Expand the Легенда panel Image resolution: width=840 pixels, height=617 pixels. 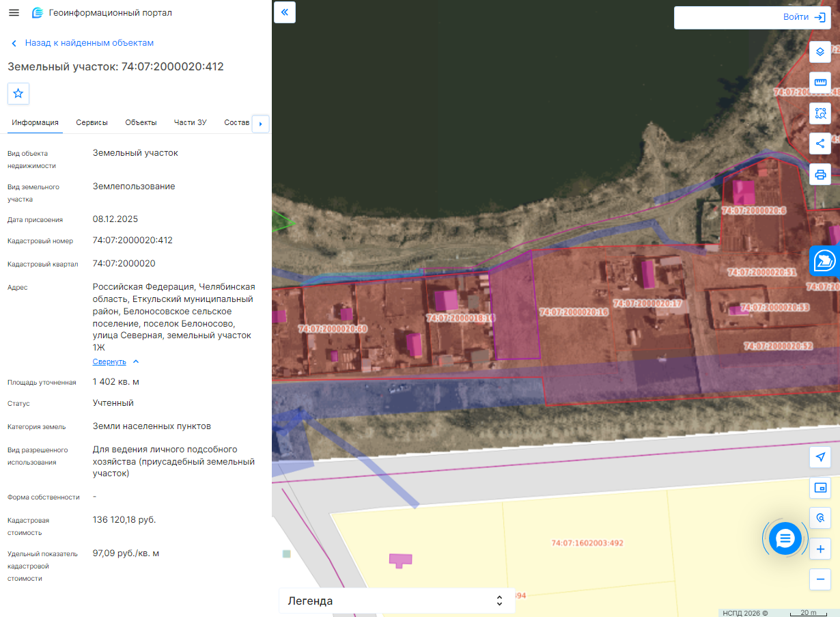(395, 601)
